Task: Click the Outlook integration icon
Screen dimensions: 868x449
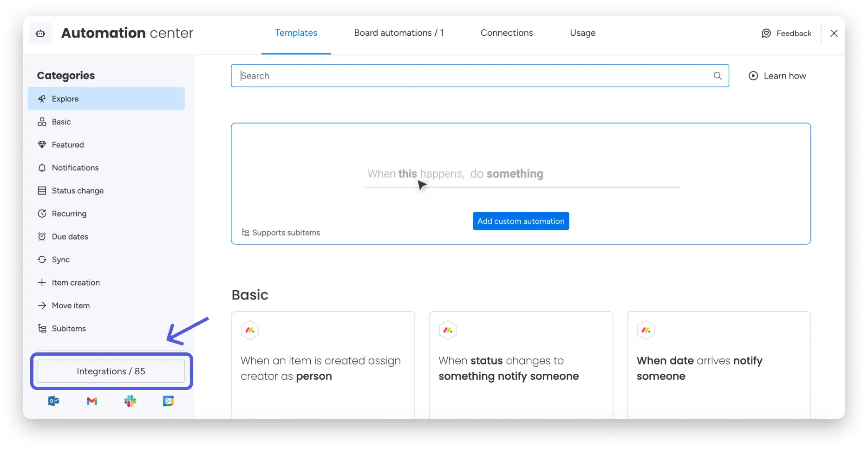Action: pyautogui.click(x=54, y=401)
